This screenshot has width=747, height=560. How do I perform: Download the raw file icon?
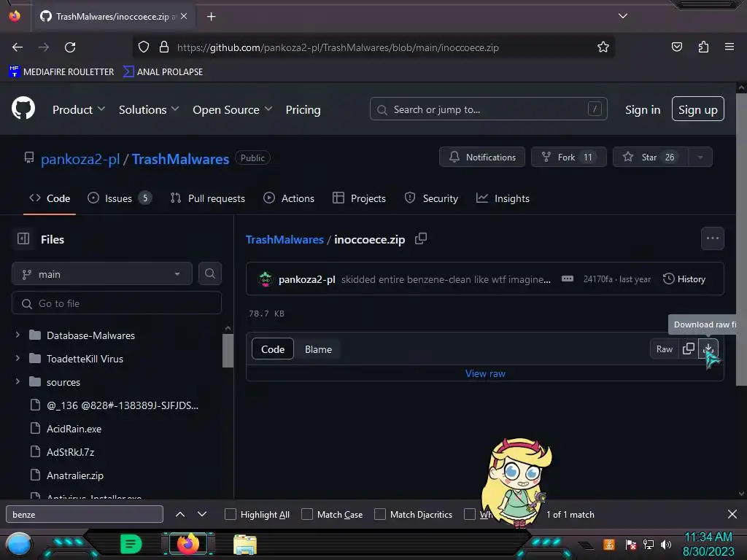pos(708,349)
